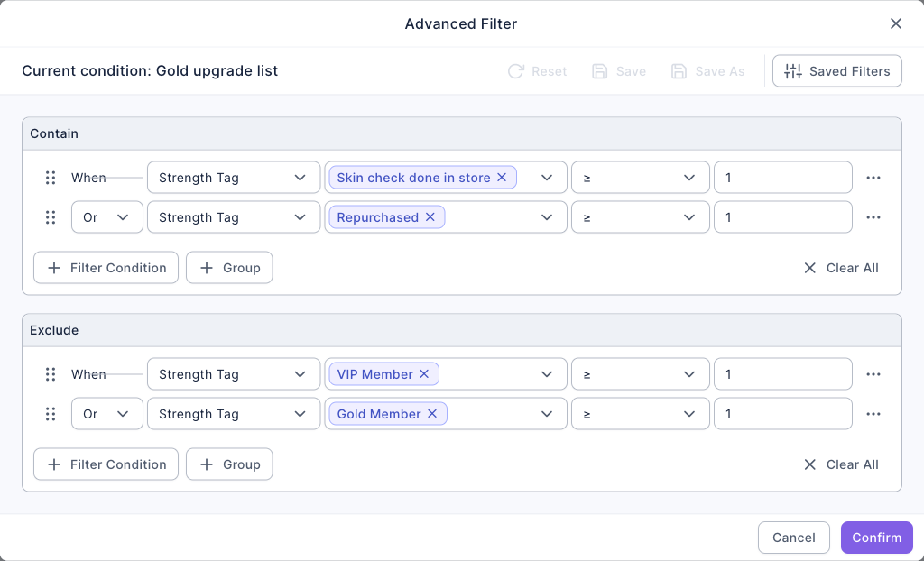The height and width of the screenshot is (561, 924).
Task: Expand tag selector chevron in Gold Member row
Action: [547, 414]
